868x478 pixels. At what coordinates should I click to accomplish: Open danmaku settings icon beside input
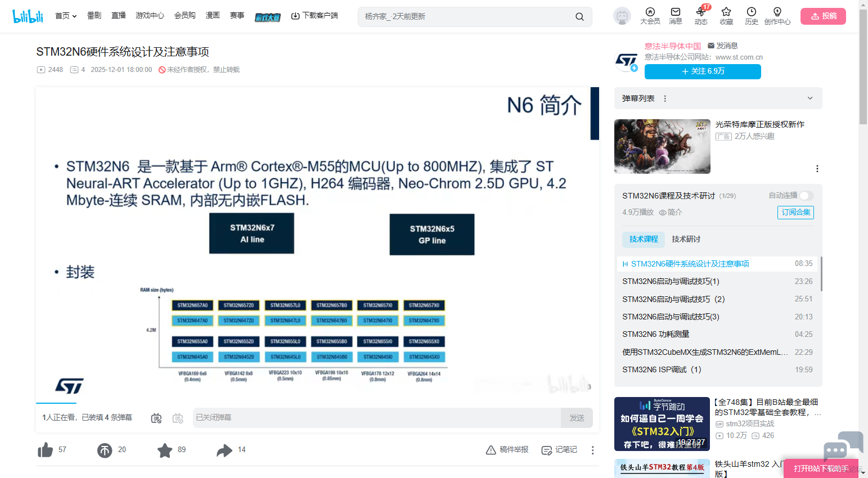tap(178, 418)
